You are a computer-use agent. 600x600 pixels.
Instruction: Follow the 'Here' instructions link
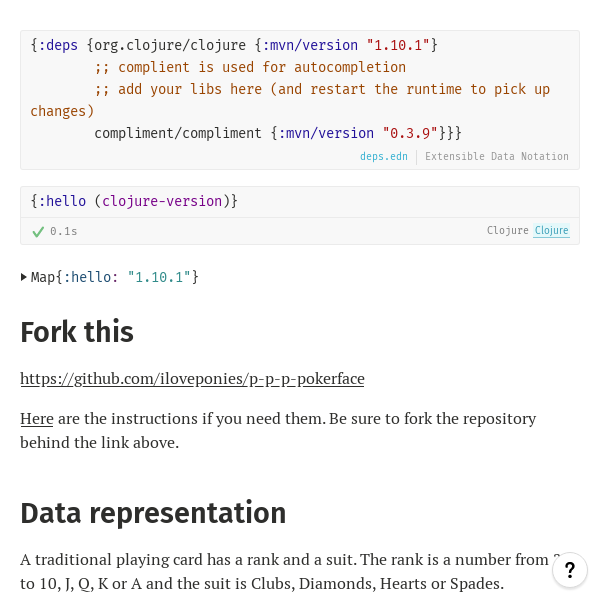pyautogui.click(x=36, y=418)
